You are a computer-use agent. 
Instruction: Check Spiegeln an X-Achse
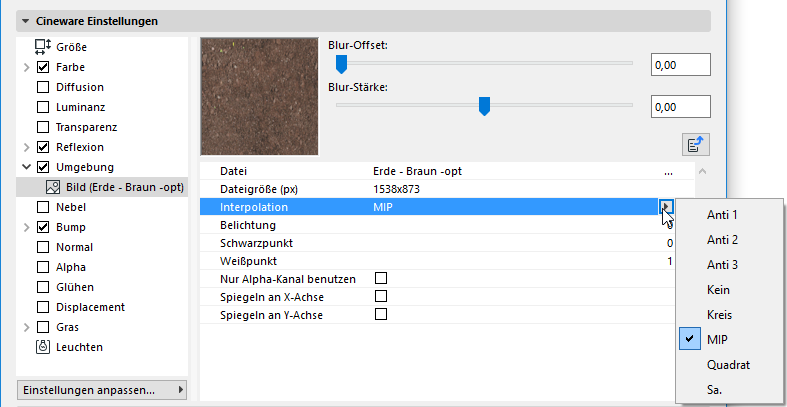click(x=381, y=296)
